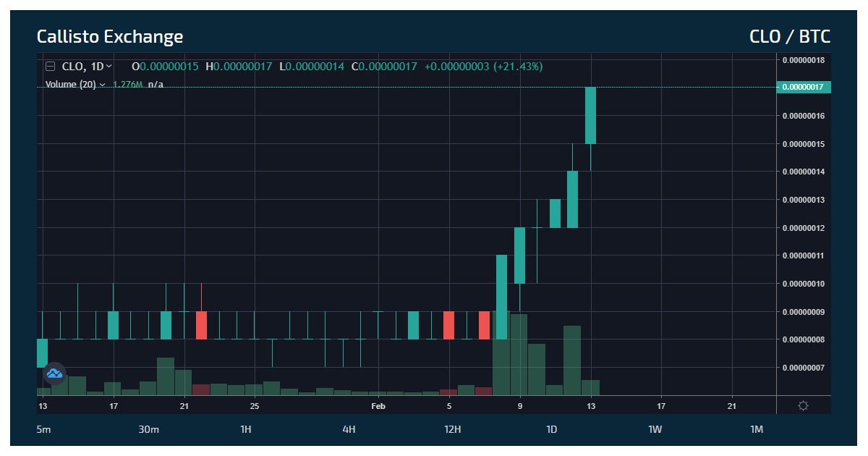Click the Open value O0.00000015

coord(165,67)
